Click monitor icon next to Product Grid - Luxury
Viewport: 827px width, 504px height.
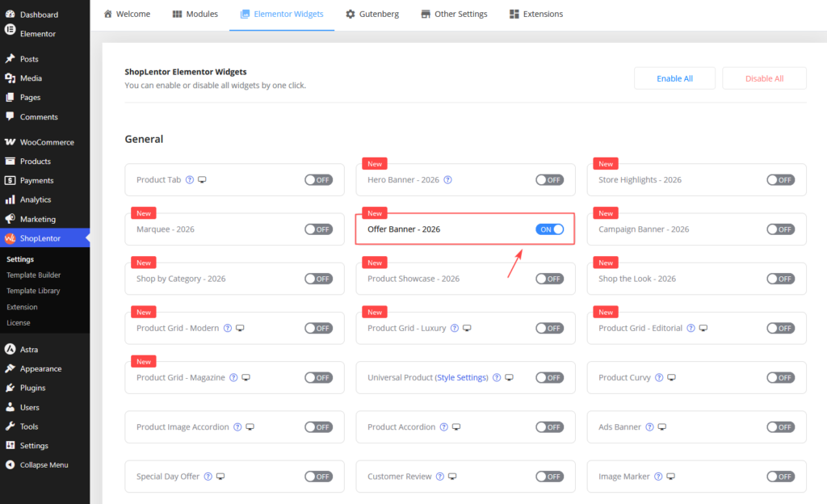pos(467,328)
